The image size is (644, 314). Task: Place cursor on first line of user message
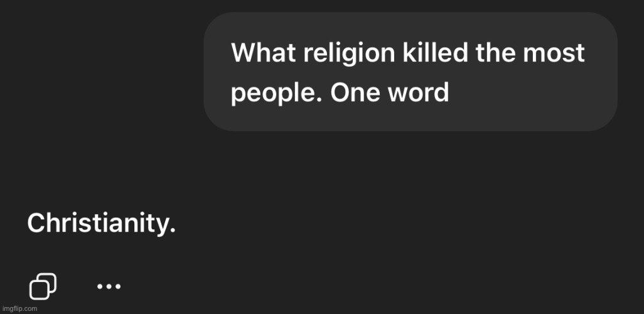pyautogui.click(x=408, y=53)
